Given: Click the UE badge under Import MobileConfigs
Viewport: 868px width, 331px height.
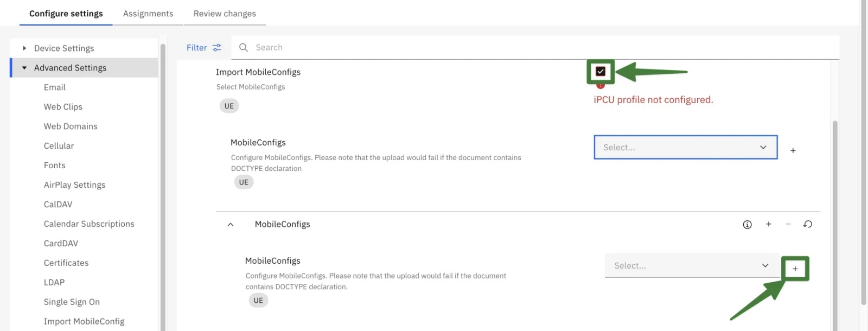Looking at the screenshot, I should 228,105.
